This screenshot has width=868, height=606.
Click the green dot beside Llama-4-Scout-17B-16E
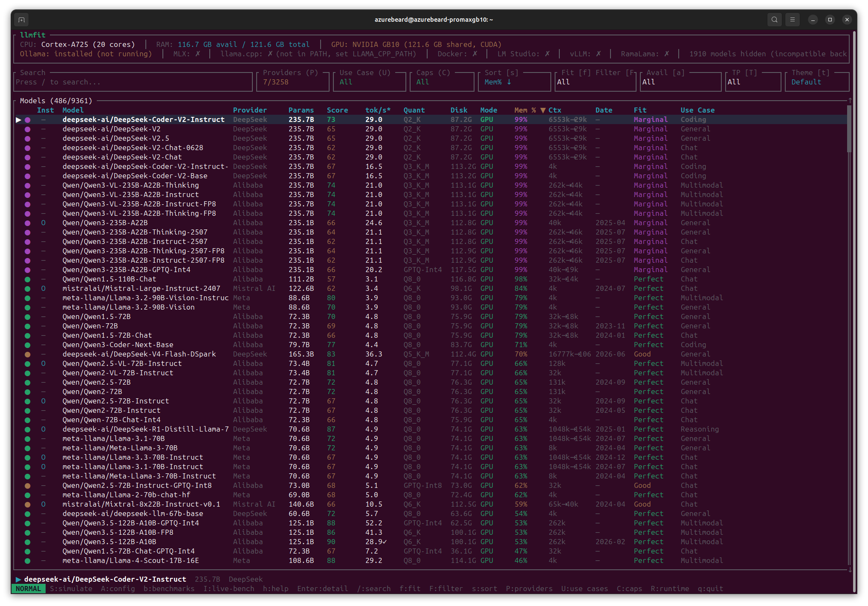28,561
